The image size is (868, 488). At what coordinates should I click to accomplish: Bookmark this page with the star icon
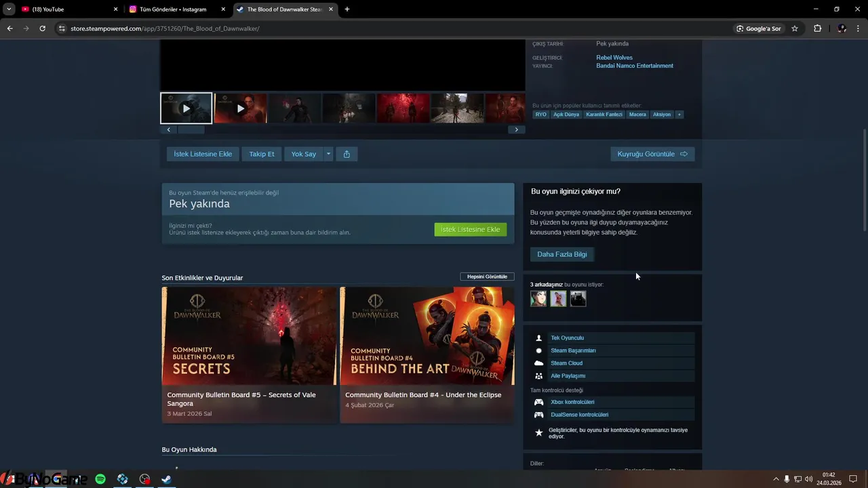795,28
